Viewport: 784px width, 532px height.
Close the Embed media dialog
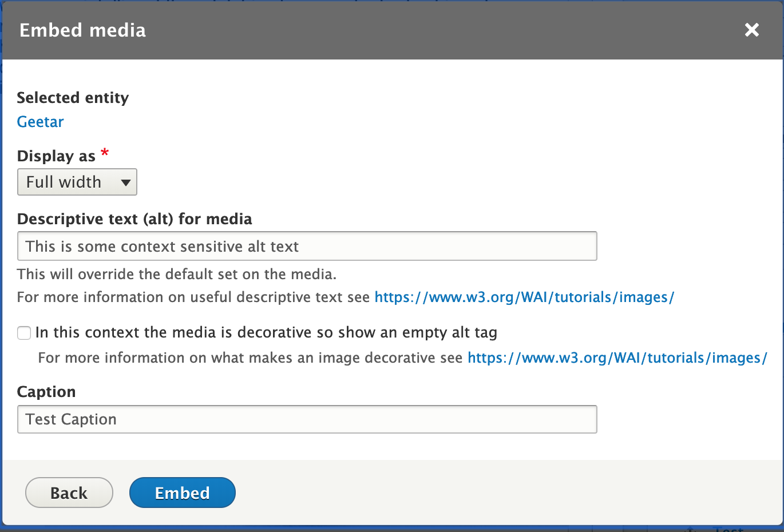[x=751, y=30]
